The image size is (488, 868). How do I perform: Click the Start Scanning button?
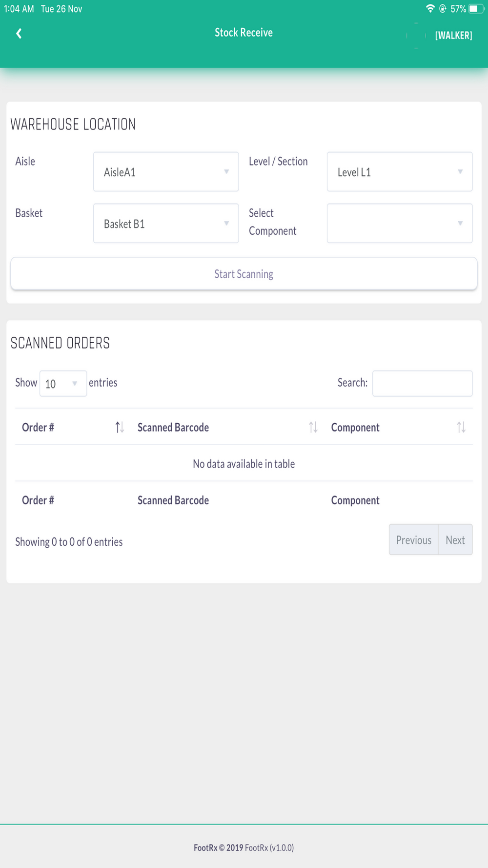coord(244,273)
